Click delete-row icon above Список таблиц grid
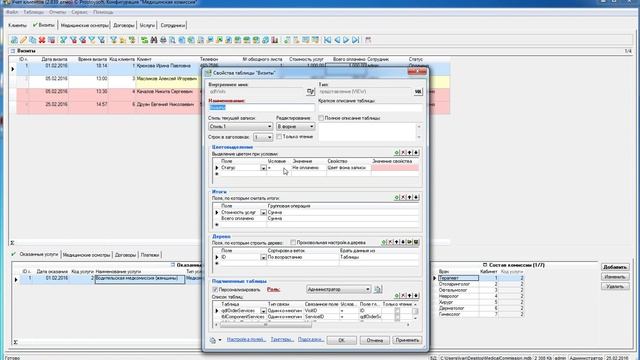This screenshot has width=640, height=360. pyautogui.click(x=403, y=295)
